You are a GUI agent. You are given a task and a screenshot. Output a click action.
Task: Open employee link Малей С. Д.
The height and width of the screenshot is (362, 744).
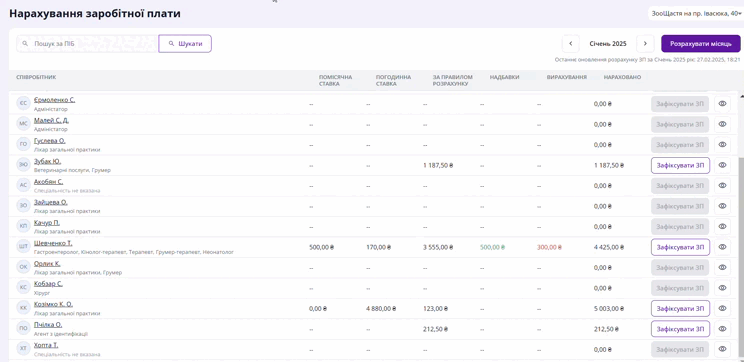click(x=51, y=121)
